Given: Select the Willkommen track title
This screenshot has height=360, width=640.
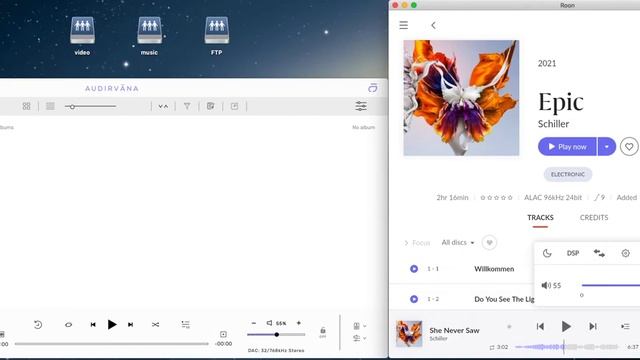Looking at the screenshot, I should tap(494, 269).
